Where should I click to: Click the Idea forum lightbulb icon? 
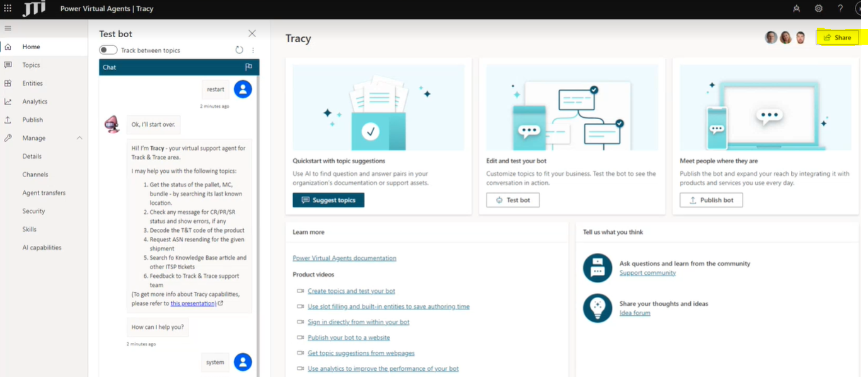point(597,308)
